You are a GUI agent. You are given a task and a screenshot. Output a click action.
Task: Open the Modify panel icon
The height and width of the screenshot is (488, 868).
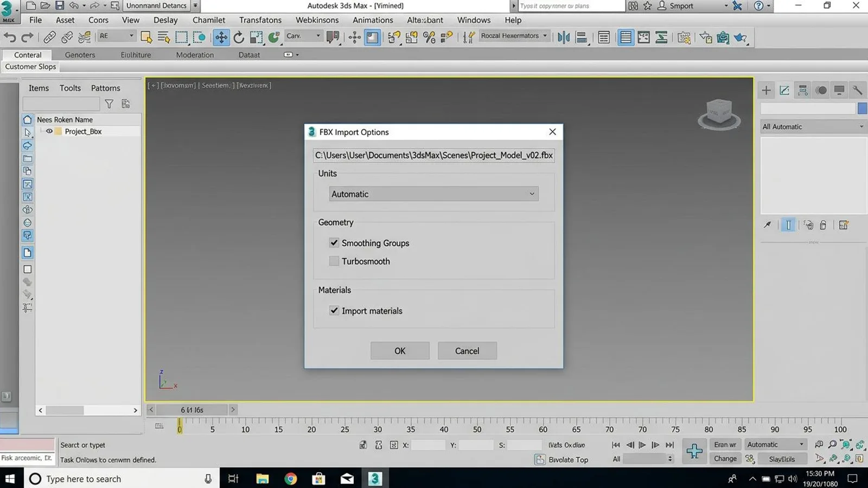click(784, 91)
